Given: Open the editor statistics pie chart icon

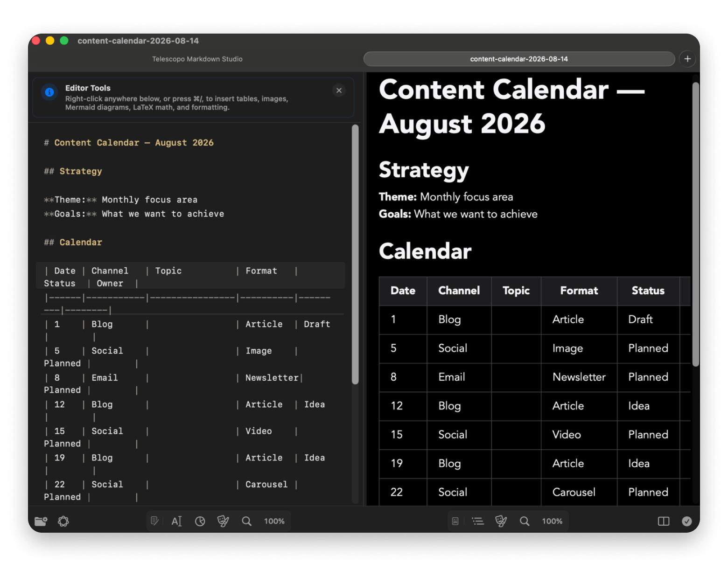Looking at the screenshot, I should 200,521.
